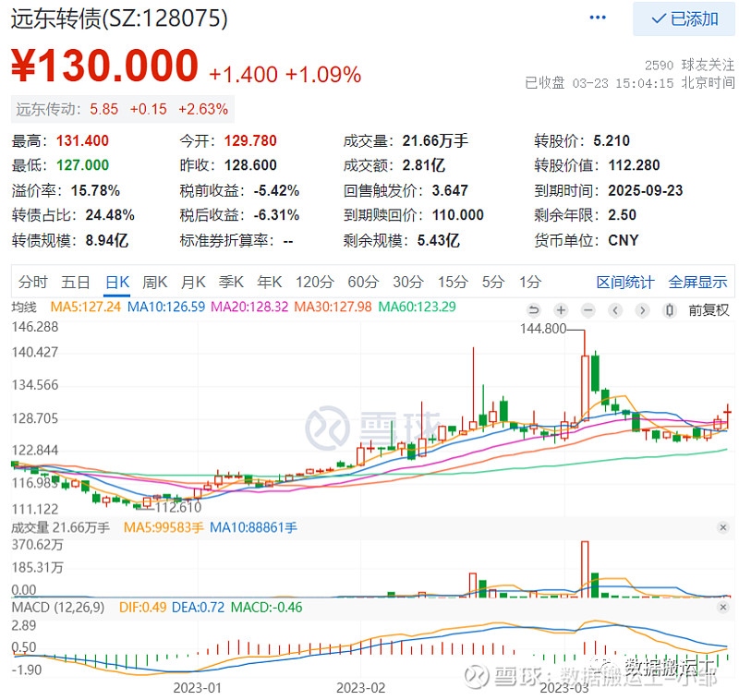The width and height of the screenshot is (739, 700).
Task: Click the 144.800 high price marker
Action: (x=543, y=329)
